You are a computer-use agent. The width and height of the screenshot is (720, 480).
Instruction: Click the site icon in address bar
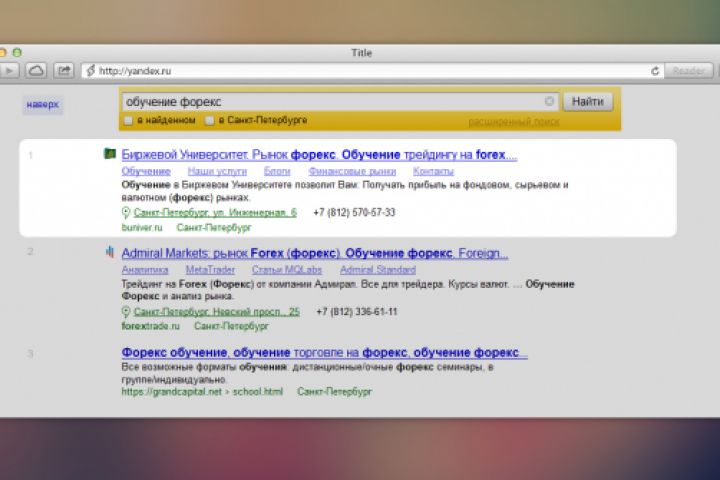[x=90, y=71]
